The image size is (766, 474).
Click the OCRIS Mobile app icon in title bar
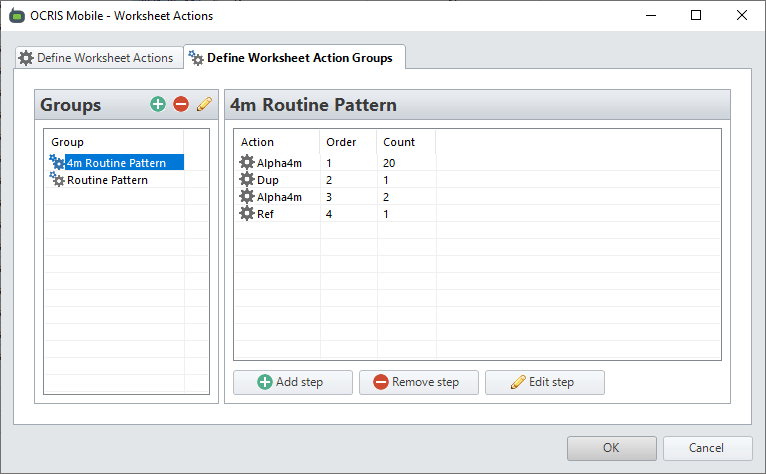point(17,16)
